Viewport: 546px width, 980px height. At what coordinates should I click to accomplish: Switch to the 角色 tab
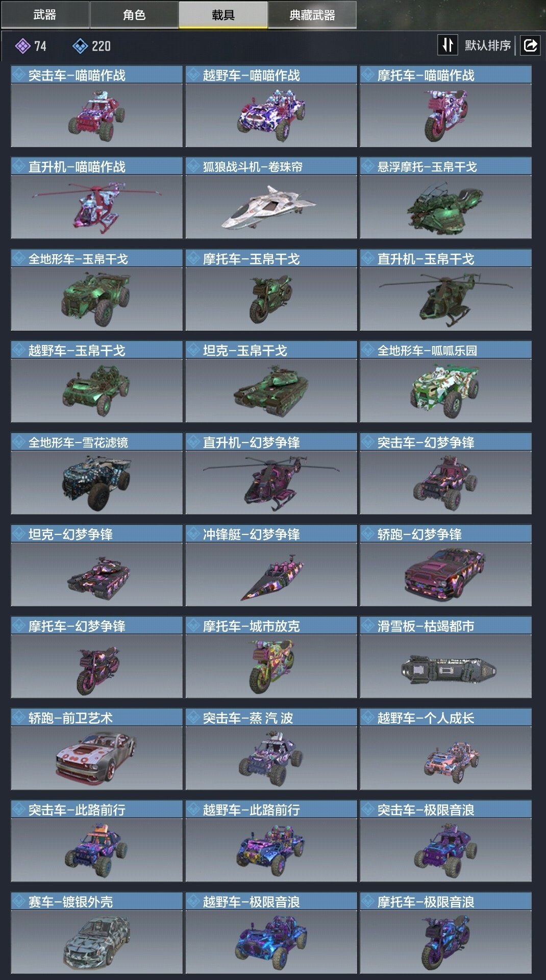(134, 15)
